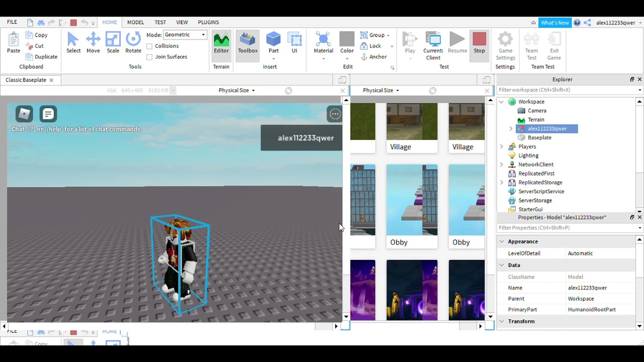Screen dimensions: 644x362
Task: Activate the Rotate tool
Action: point(133,43)
